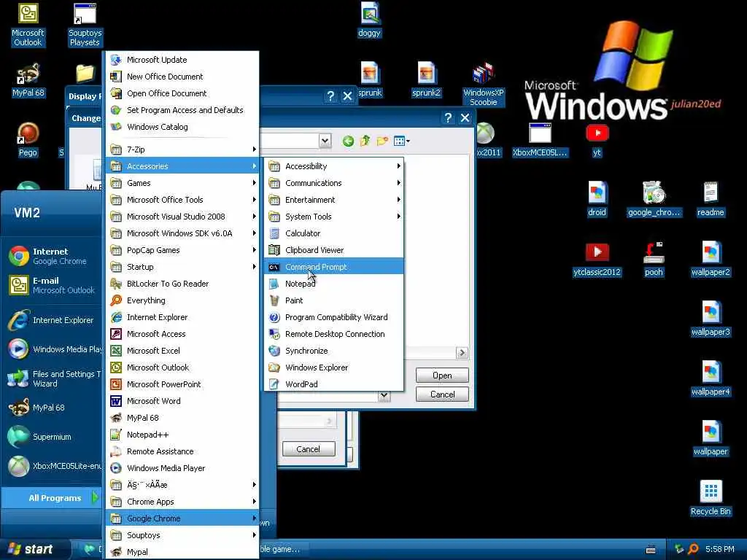Open the sprunk2 desktop file
747x560 pixels.
point(426,79)
